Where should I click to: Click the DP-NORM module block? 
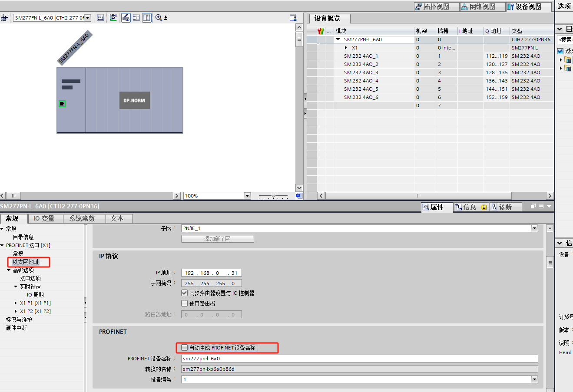coord(135,100)
